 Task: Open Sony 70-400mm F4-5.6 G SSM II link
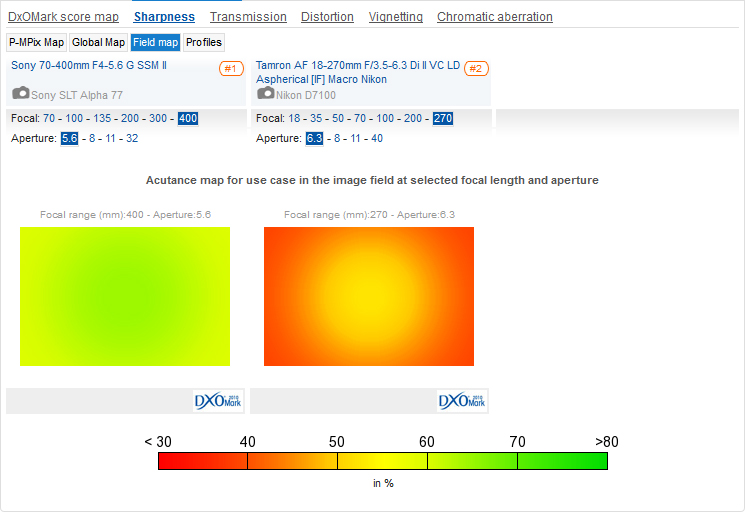click(89, 65)
